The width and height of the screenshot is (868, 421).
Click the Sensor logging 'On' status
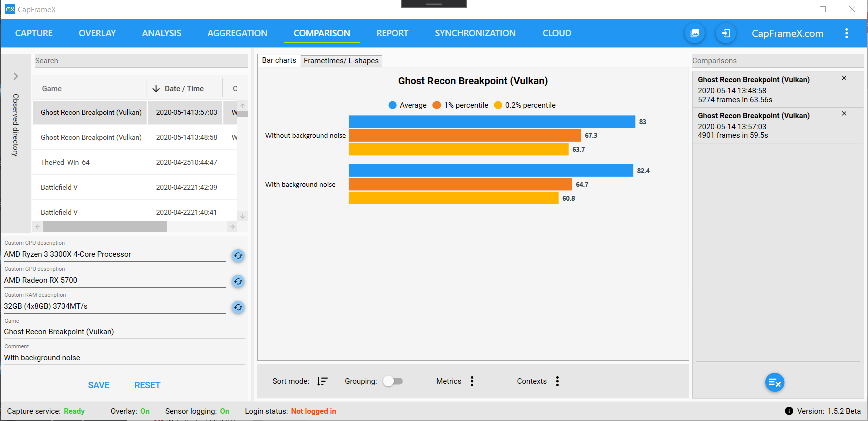[x=225, y=411]
